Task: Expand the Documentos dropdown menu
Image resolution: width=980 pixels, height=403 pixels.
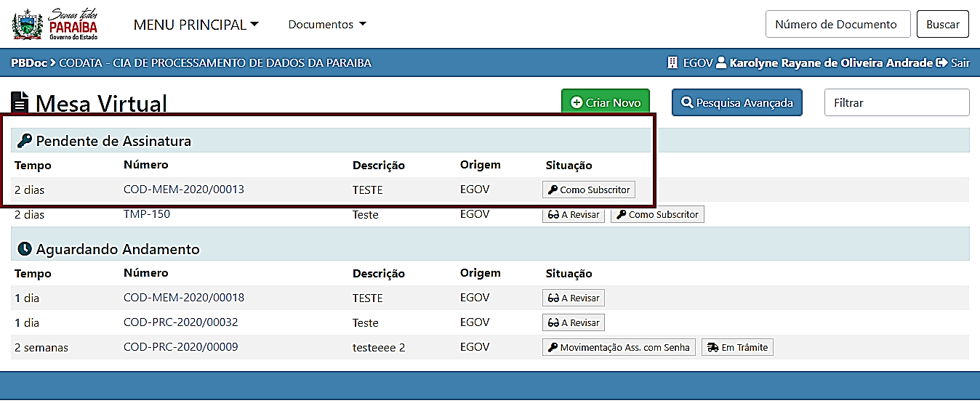Action: click(327, 25)
